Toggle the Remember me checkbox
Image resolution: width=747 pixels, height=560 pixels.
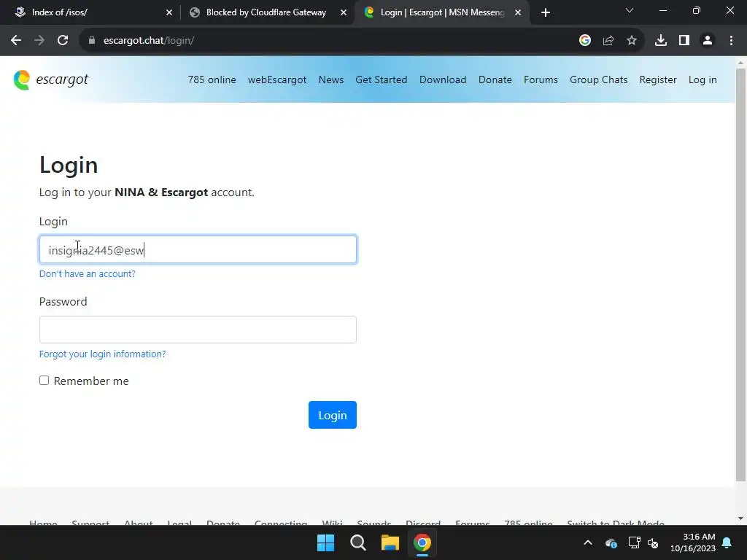click(44, 381)
